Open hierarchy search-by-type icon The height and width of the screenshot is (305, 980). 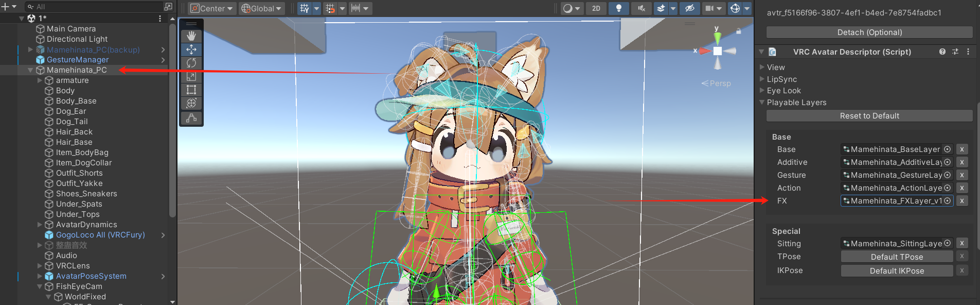tap(168, 7)
